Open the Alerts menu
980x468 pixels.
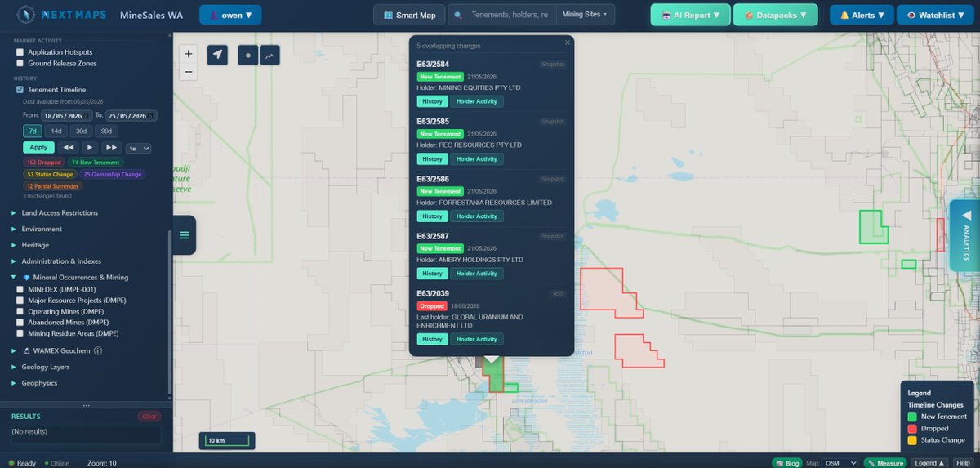click(x=862, y=15)
